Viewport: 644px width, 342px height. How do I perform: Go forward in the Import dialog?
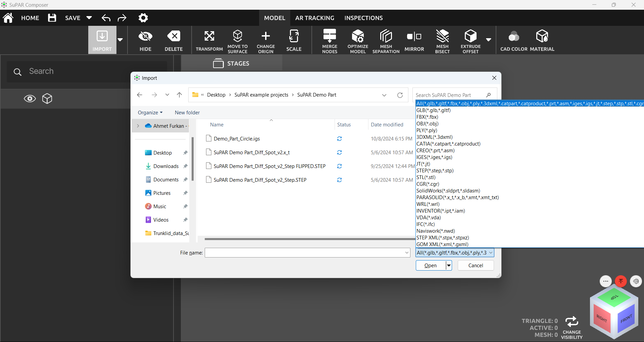coord(154,95)
